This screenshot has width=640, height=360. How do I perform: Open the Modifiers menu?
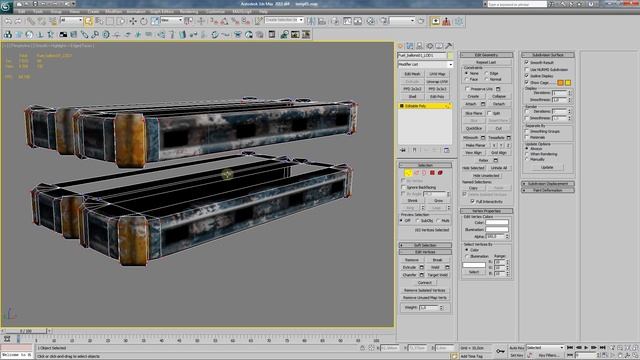tap(113, 11)
